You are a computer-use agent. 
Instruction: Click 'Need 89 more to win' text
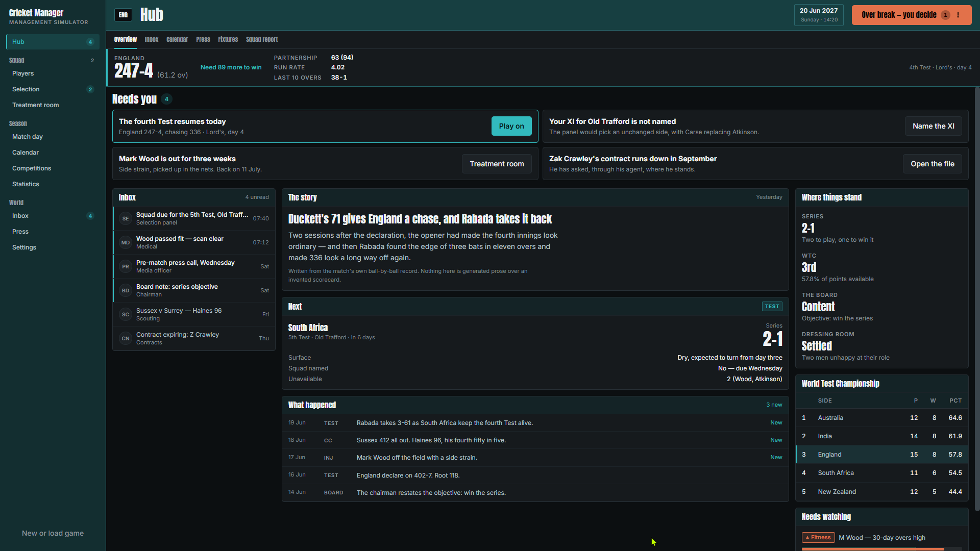(231, 67)
